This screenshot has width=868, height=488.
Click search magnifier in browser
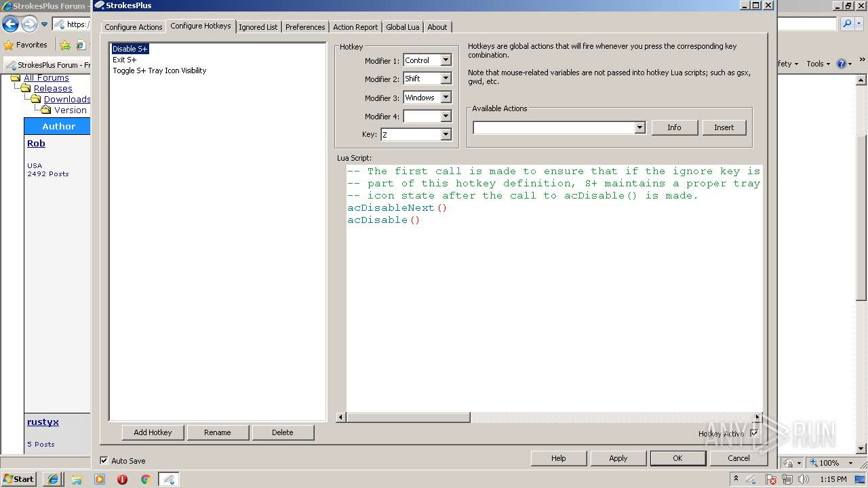click(x=847, y=24)
